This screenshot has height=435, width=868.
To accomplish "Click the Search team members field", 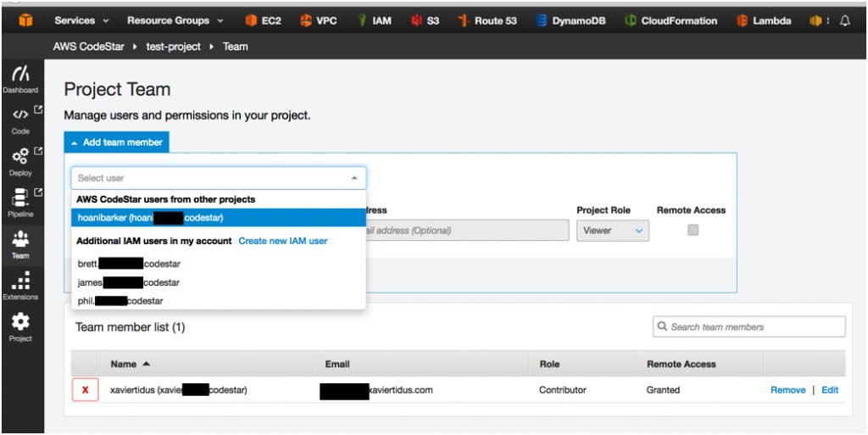I will click(x=749, y=326).
